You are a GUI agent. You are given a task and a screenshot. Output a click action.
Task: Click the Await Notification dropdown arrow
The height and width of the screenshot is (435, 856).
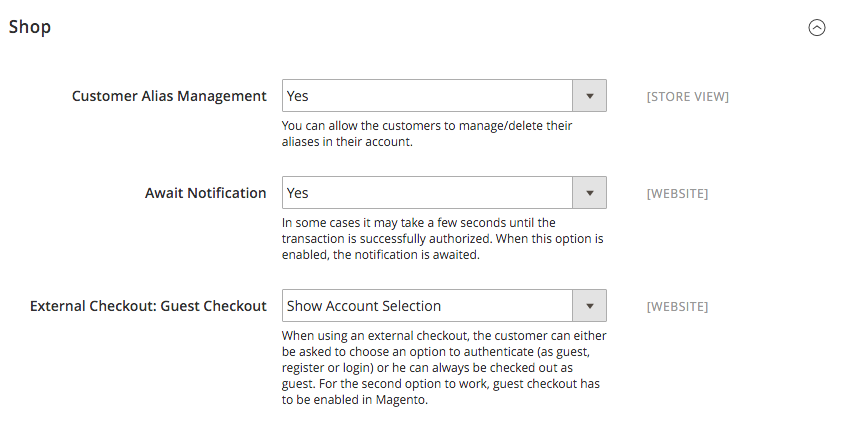point(589,193)
